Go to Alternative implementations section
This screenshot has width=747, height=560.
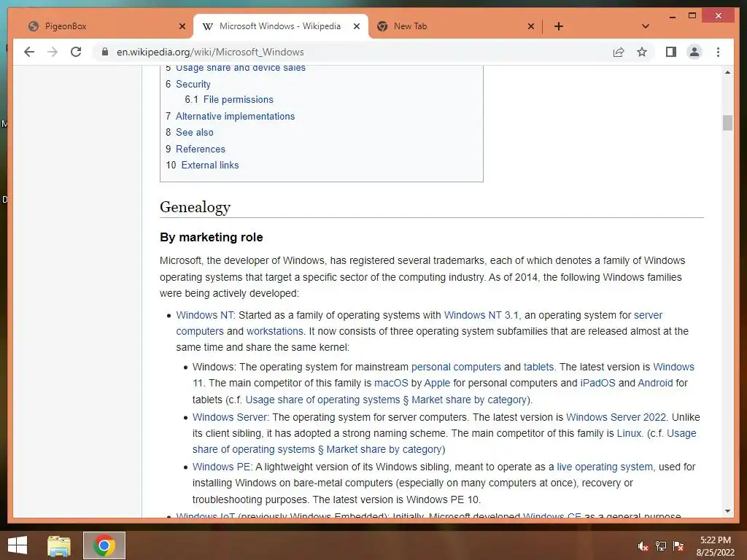(x=236, y=116)
